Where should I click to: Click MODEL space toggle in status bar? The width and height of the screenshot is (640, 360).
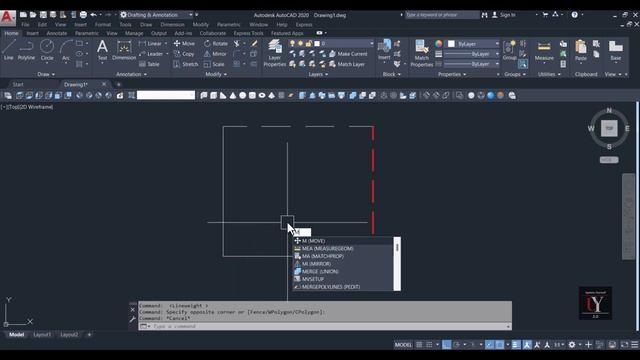point(403,345)
